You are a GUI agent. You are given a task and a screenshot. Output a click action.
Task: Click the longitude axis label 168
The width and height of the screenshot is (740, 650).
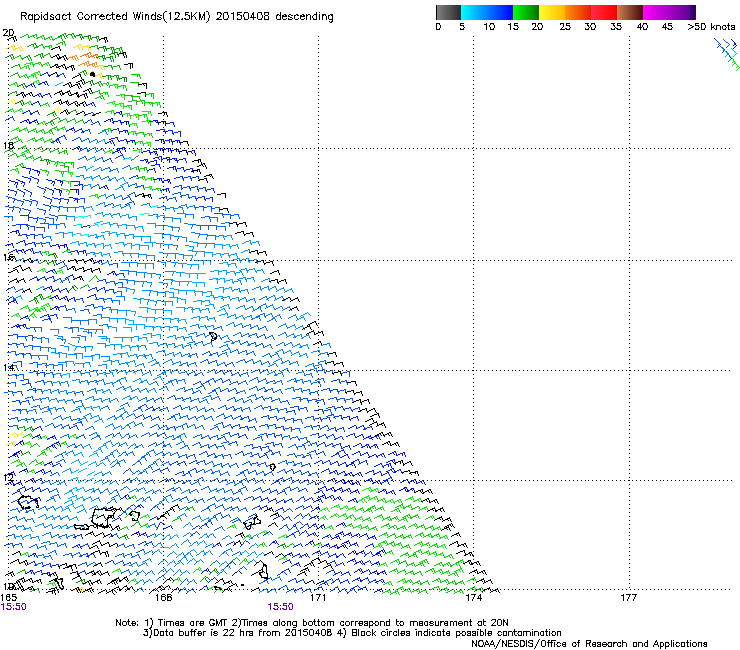(x=163, y=597)
